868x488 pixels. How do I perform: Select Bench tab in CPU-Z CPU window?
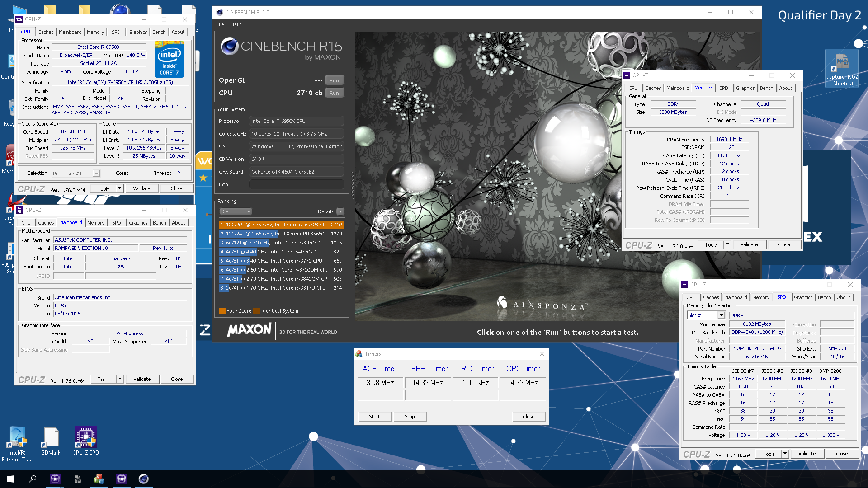[159, 32]
